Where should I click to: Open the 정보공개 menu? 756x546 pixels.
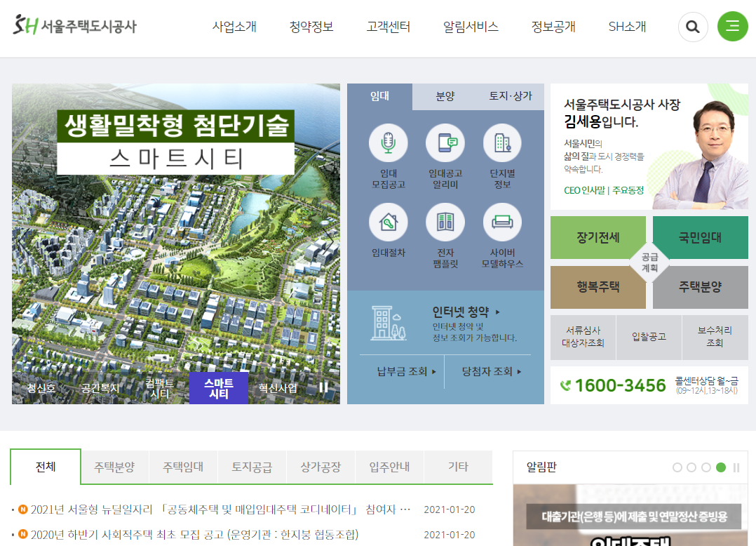click(x=553, y=27)
